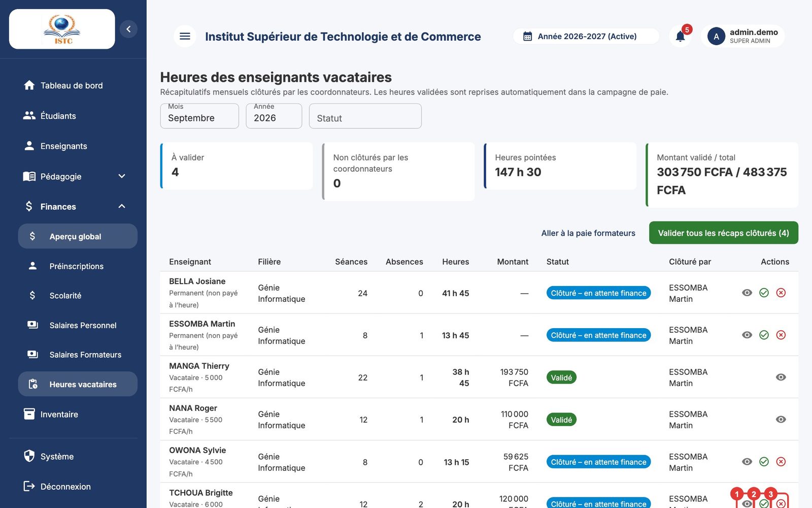Screen dimensions: 812x508
Task: Click the Heures pointées summary card
Action: (x=560, y=166)
